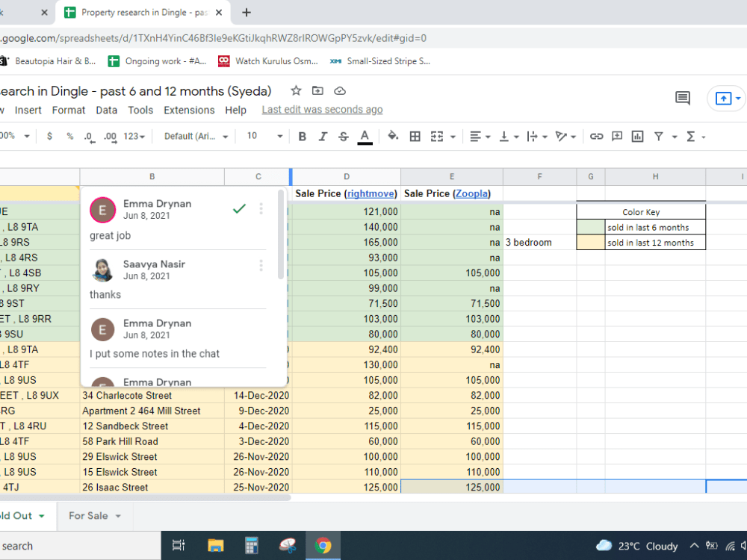The width and height of the screenshot is (747, 560).
Task: Open the fill color bucket
Action: (x=393, y=136)
